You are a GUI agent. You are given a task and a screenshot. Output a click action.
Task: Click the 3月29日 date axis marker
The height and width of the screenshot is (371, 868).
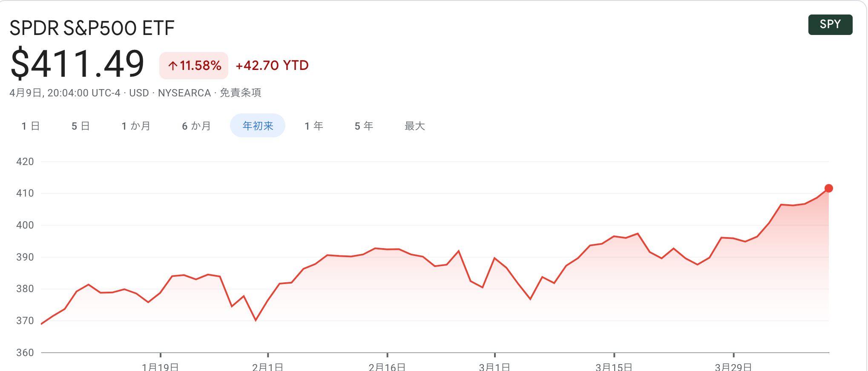733,366
